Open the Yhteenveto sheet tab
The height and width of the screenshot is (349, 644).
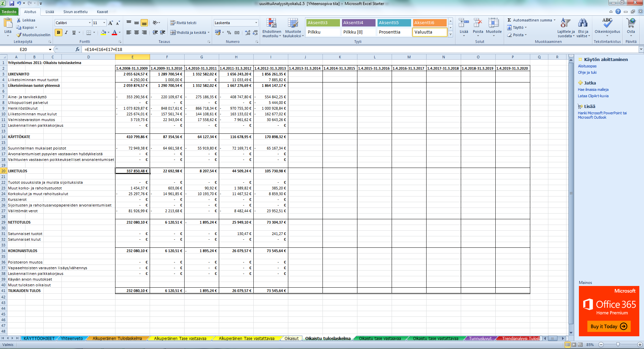[72, 339]
